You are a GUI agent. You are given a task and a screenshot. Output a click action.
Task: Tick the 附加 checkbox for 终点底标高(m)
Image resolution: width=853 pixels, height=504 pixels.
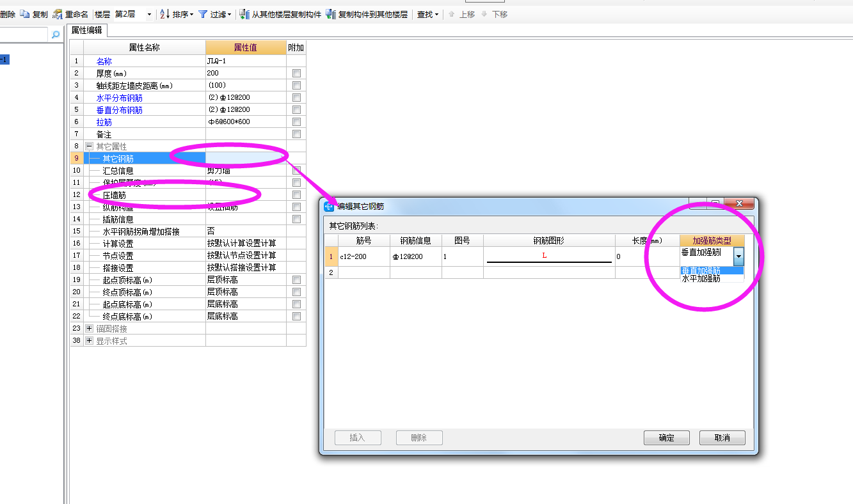(296, 317)
